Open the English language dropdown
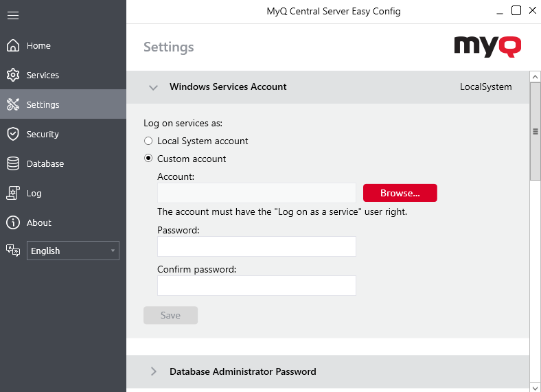The width and height of the screenshot is (541, 392). [x=73, y=251]
